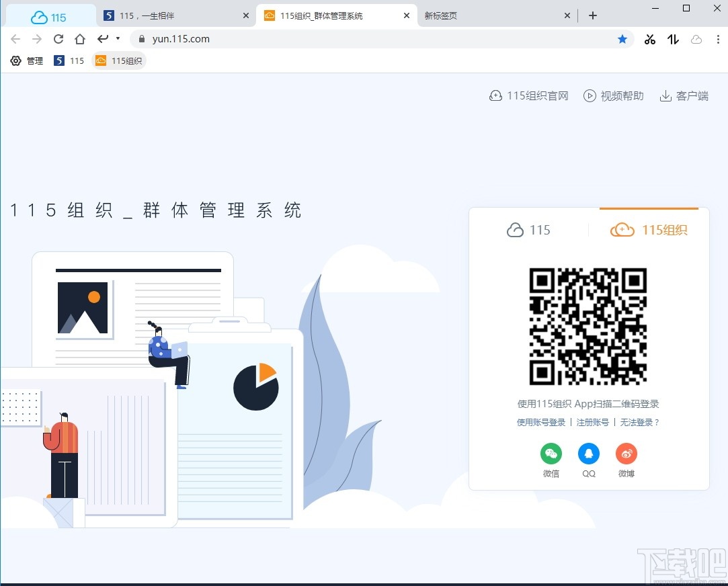
Task: Visit the '115组织官网' link
Action: pyautogui.click(x=529, y=95)
